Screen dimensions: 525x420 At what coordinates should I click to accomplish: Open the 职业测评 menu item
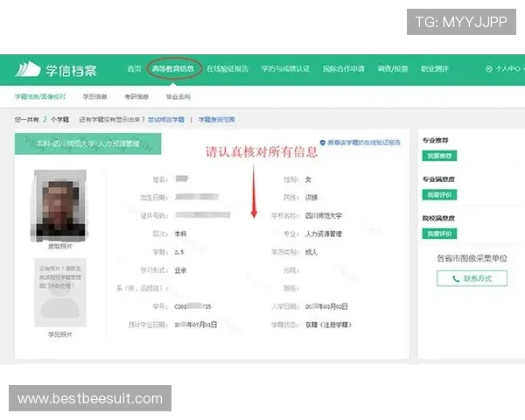click(434, 68)
